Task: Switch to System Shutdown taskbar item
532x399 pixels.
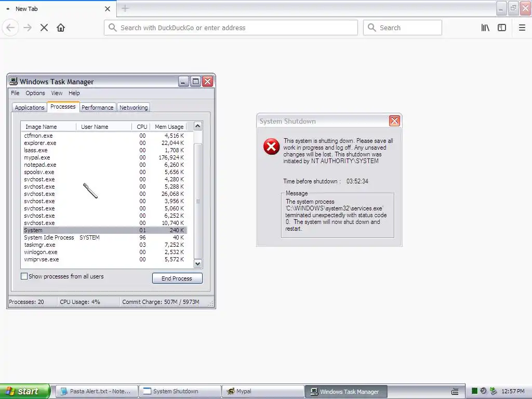Action: point(180,391)
